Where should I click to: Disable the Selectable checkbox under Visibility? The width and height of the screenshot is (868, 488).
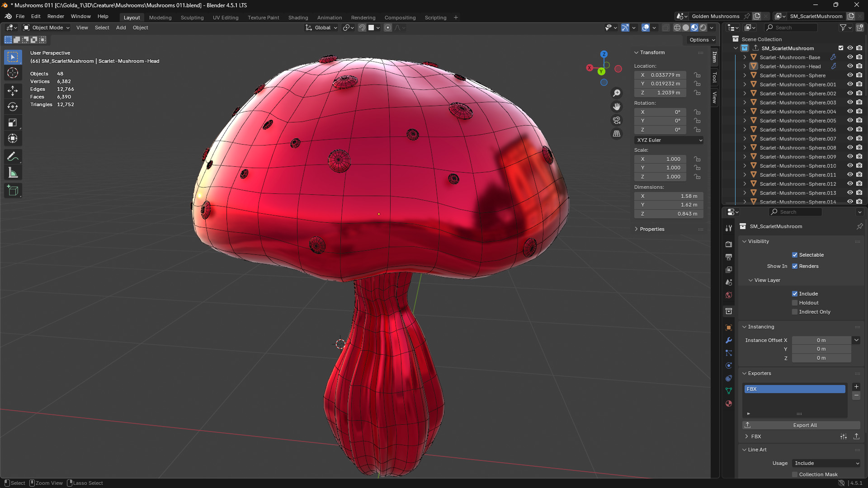(795, 255)
